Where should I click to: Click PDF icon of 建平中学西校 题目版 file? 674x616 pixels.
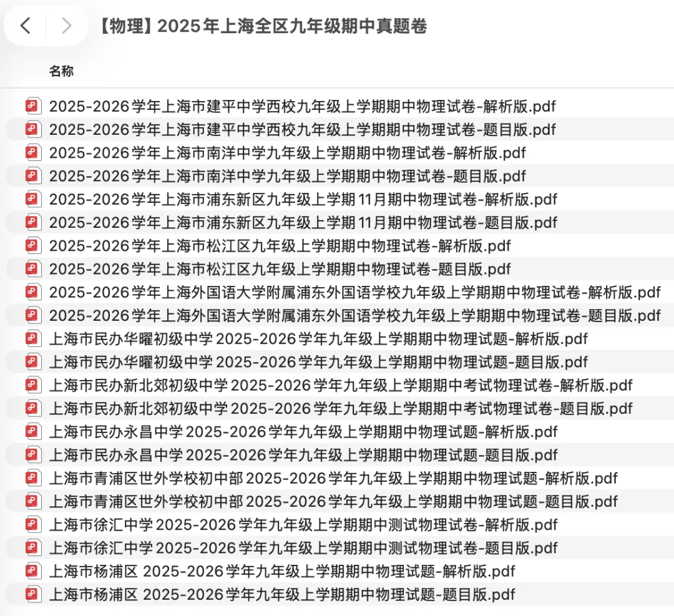point(33,129)
